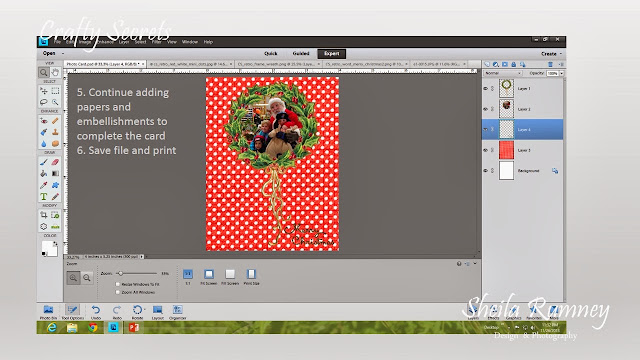Click the Undo icon in taskbar
The height and width of the screenshot is (360, 640).
pyautogui.click(x=96, y=312)
